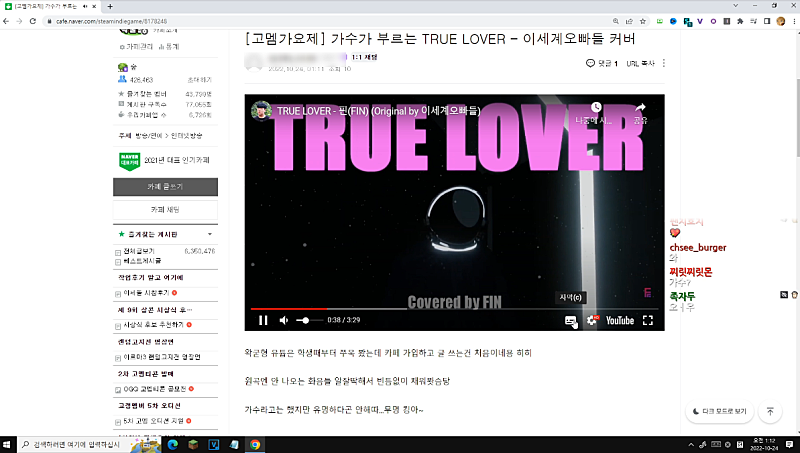Click the video Share arrow icon
Screen dimensions: 800x453
pos(640,107)
